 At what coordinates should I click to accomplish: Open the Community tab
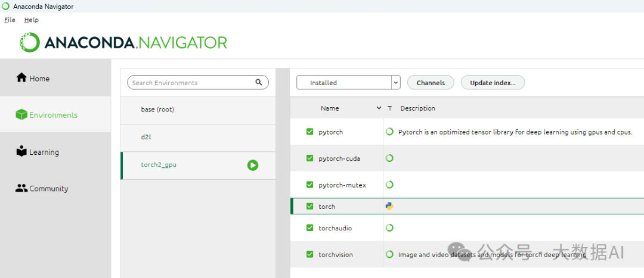coord(55,189)
